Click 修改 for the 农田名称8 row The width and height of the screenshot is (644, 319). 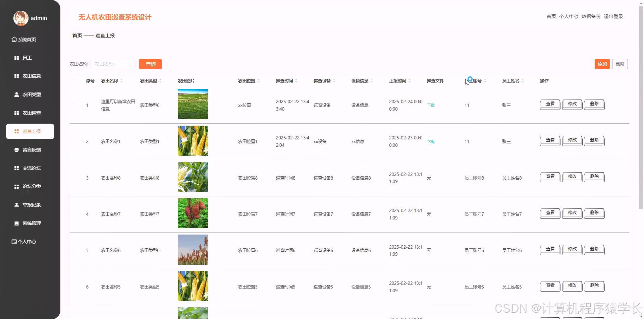572,177
